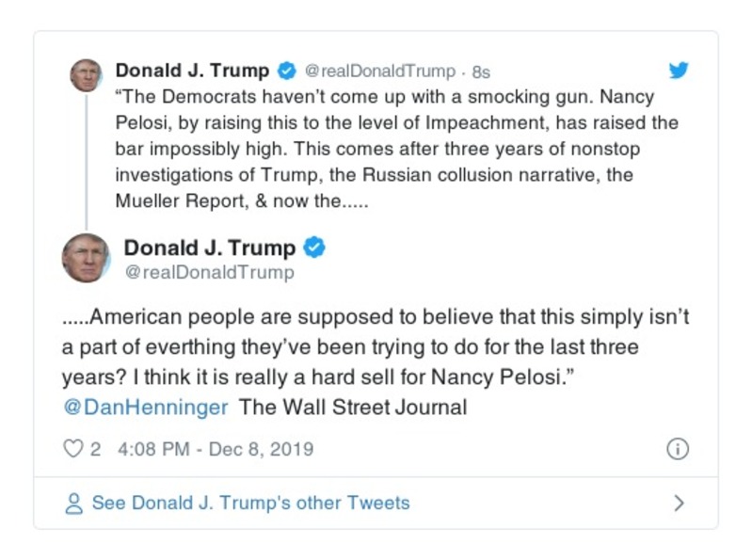
Task: Open the '4:08 PM - Dec 8, 2019' timestamp
Action: click(216, 449)
